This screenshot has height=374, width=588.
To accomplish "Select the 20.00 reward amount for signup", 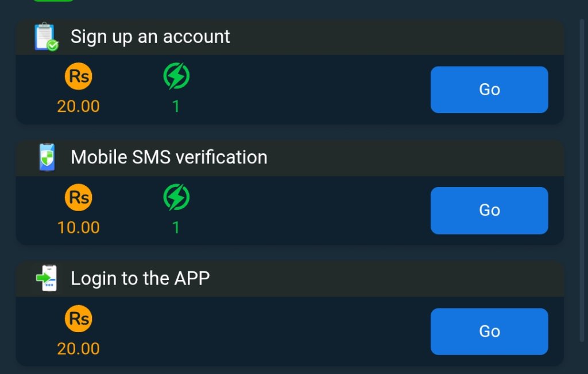I will pos(78,106).
